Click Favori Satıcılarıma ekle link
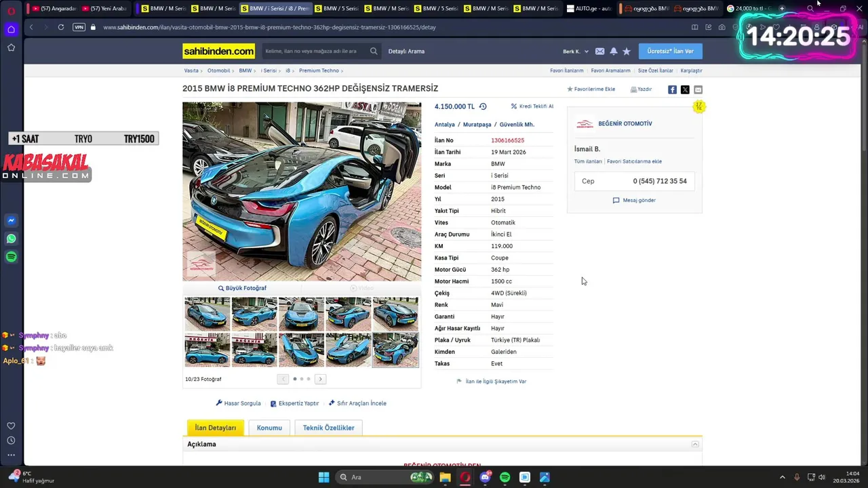This screenshot has width=868, height=488. pos(634,161)
